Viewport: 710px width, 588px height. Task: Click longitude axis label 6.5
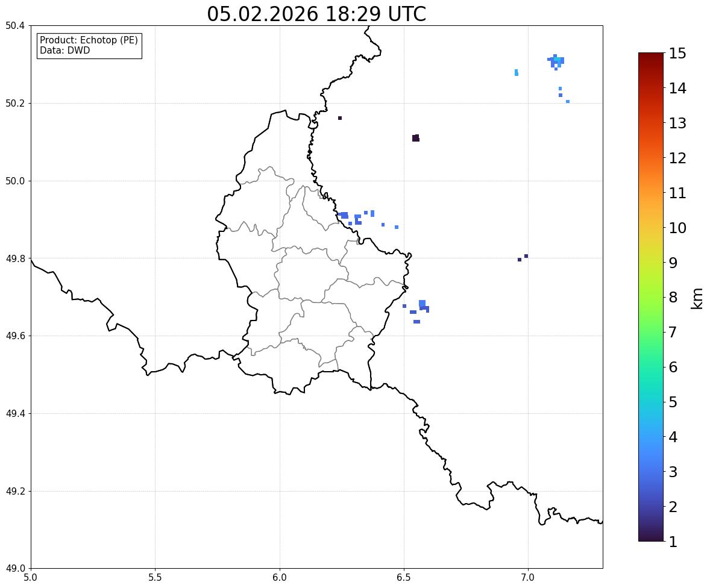404,578
